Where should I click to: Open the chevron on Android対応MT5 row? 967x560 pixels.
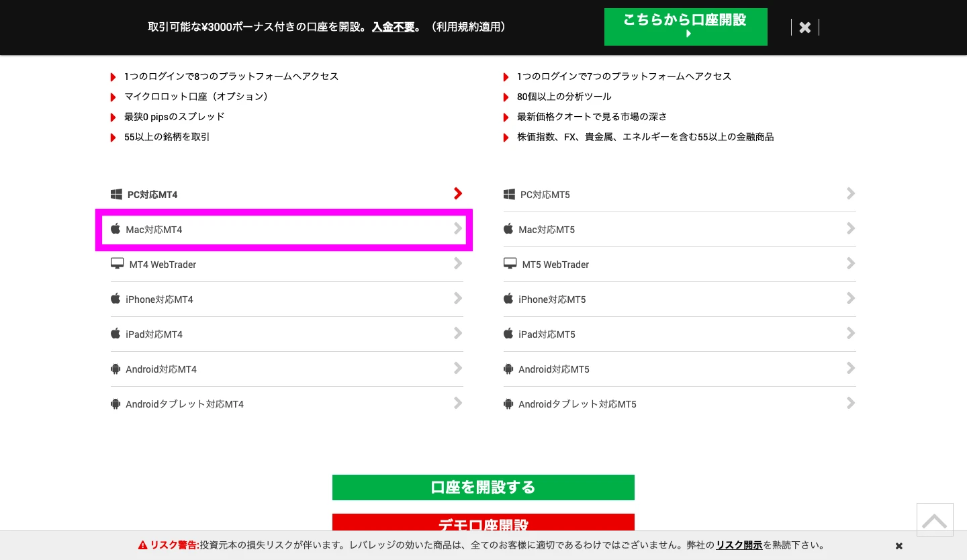pos(851,369)
